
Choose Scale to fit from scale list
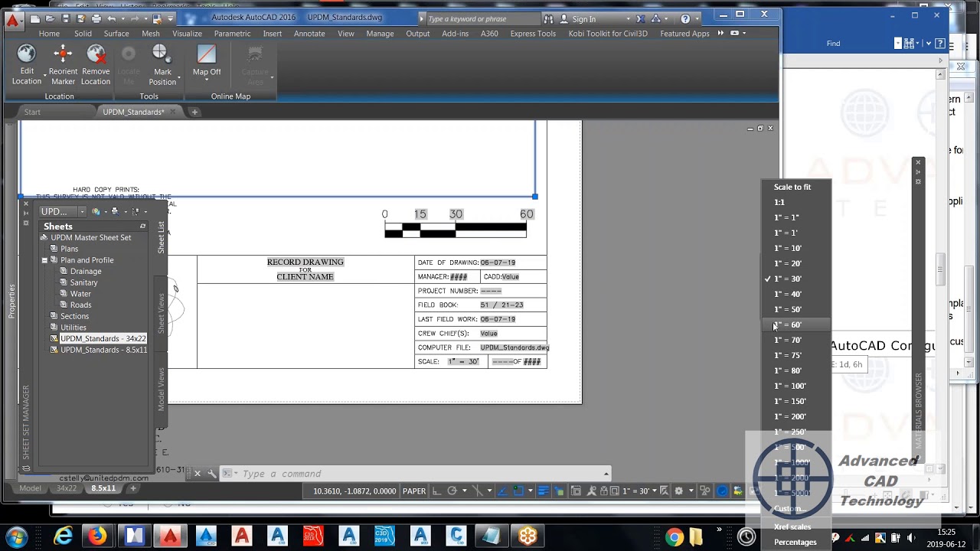[x=792, y=187]
